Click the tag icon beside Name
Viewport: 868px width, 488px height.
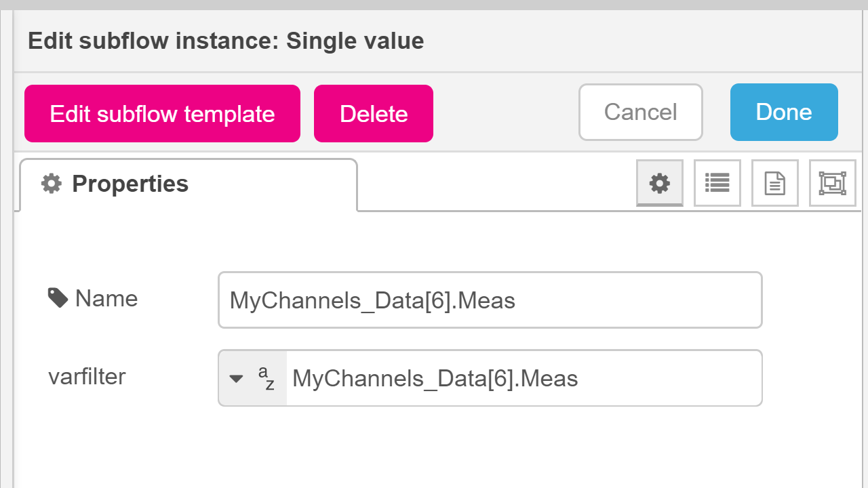[x=58, y=298]
